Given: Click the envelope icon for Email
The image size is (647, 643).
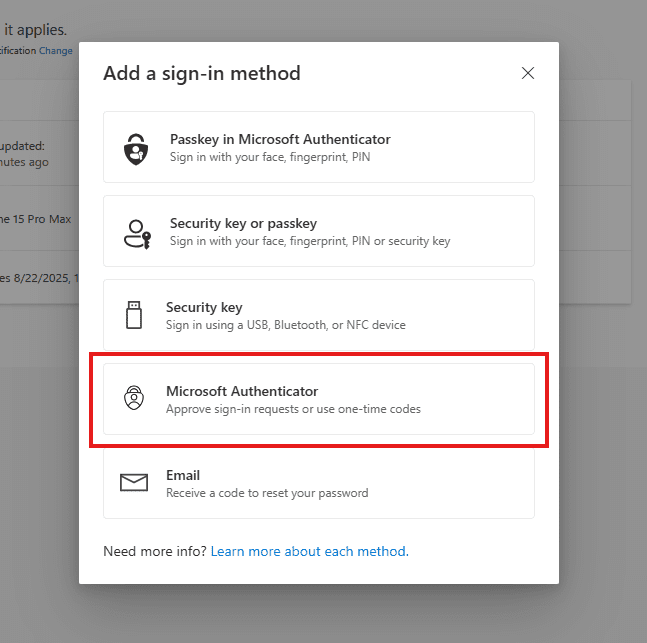Looking at the screenshot, I should [134, 483].
